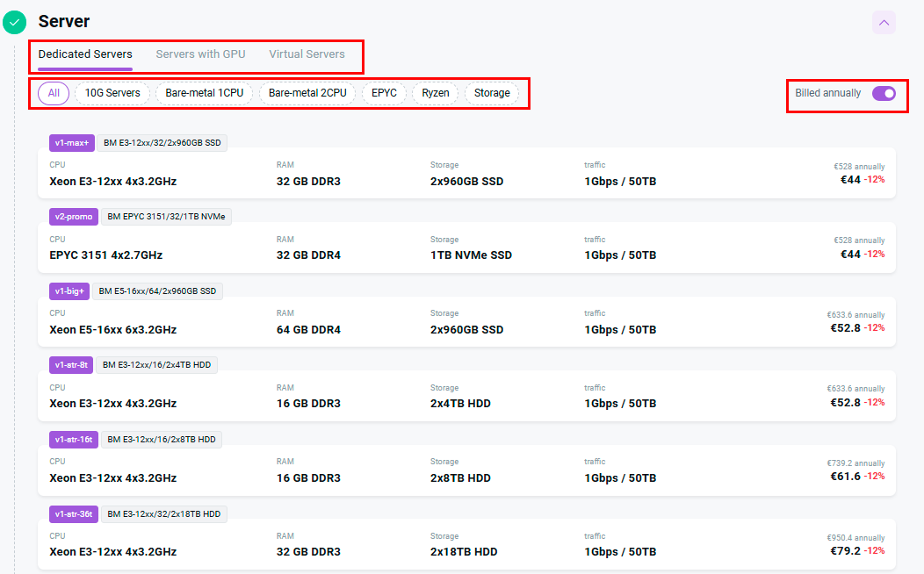Click the v1-str-36t purple tag

pos(74,513)
